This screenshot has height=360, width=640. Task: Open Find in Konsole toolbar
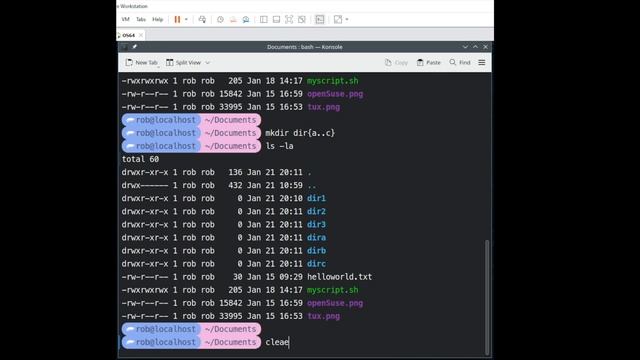[460, 63]
